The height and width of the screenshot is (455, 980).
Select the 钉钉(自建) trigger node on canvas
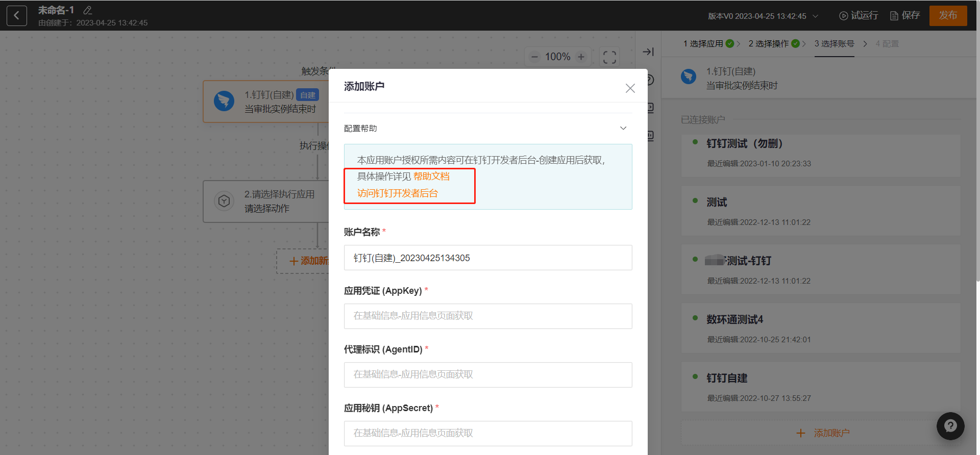pyautogui.click(x=265, y=102)
